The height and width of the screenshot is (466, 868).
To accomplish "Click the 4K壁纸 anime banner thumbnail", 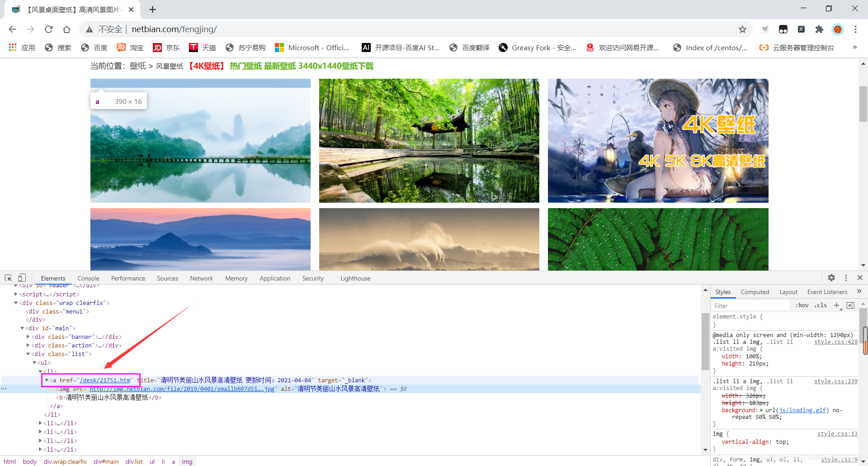I will tap(658, 141).
